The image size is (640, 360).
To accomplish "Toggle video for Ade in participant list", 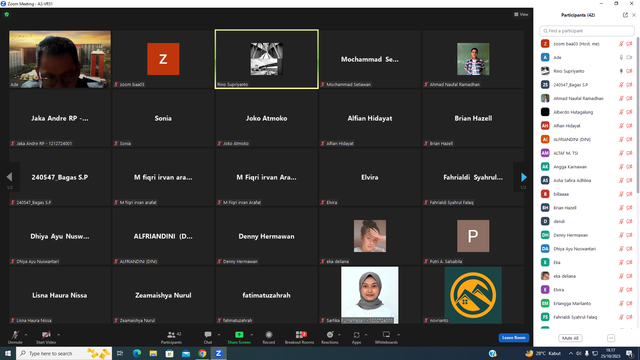I will click(x=629, y=58).
